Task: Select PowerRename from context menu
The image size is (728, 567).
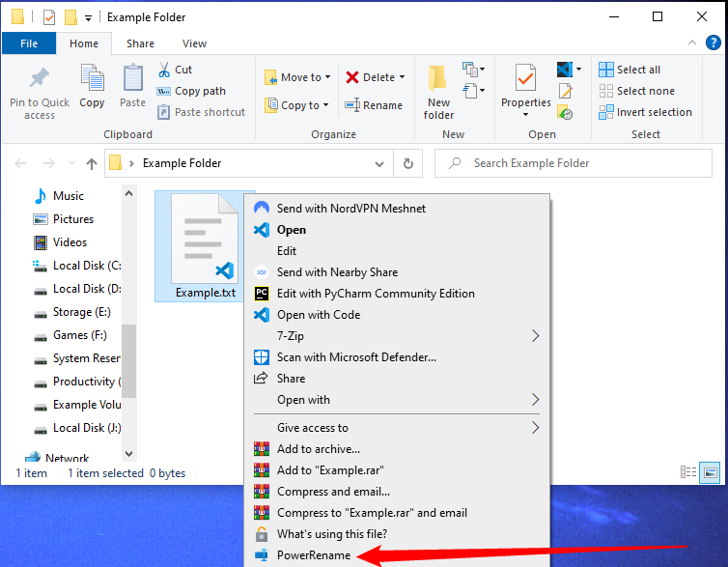Action: [x=314, y=555]
